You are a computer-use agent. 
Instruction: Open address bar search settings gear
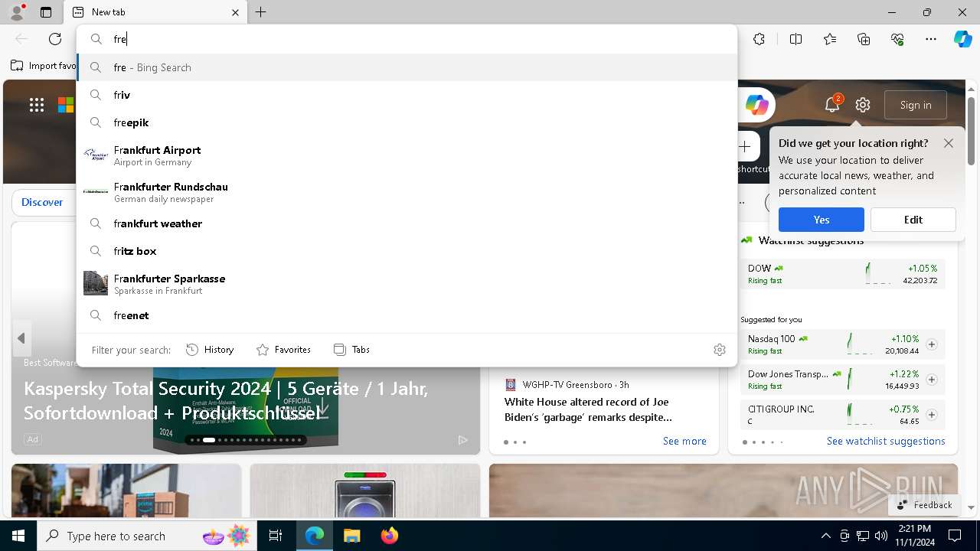[x=720, y=350]
